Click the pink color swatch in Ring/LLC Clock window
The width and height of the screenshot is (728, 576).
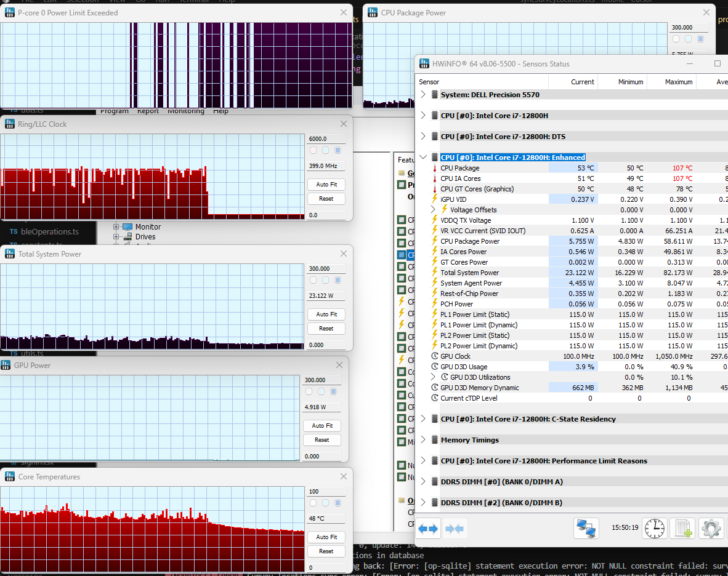313,150
